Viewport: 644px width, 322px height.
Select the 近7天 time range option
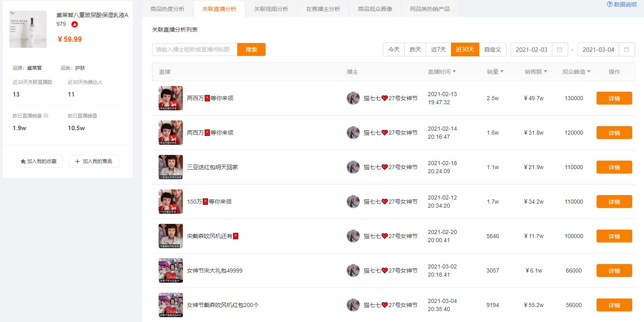[438, 49]
